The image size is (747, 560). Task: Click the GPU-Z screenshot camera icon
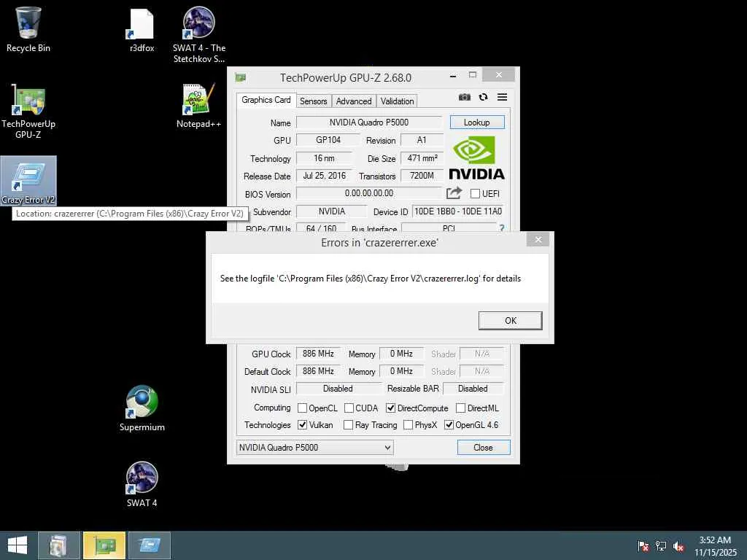465,97
